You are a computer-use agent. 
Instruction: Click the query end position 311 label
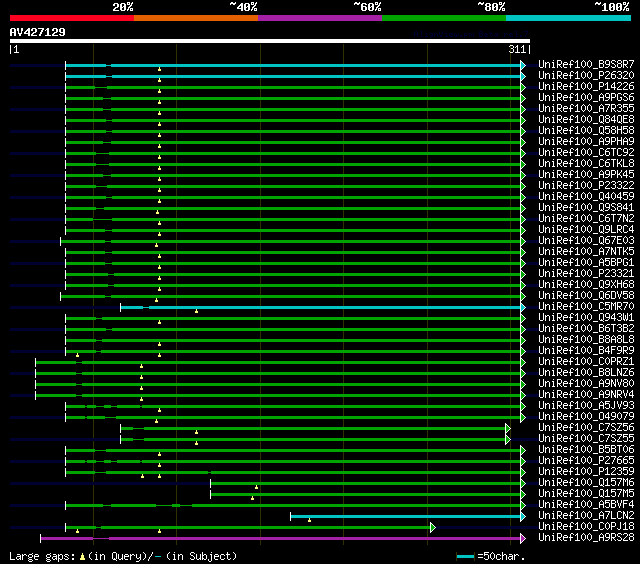click(x=518, y=50)
